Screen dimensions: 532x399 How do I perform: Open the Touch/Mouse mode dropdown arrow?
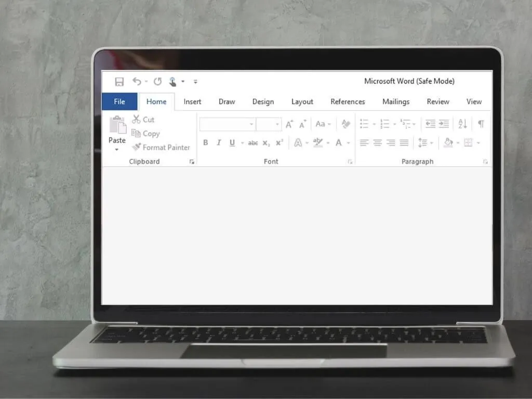pos(183,82)
